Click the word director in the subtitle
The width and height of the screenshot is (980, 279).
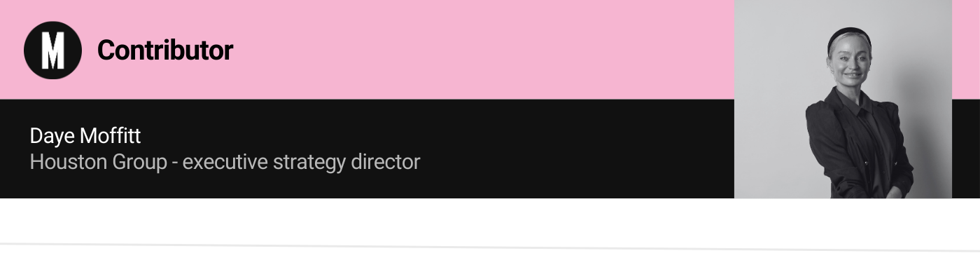tap(386, 162)
